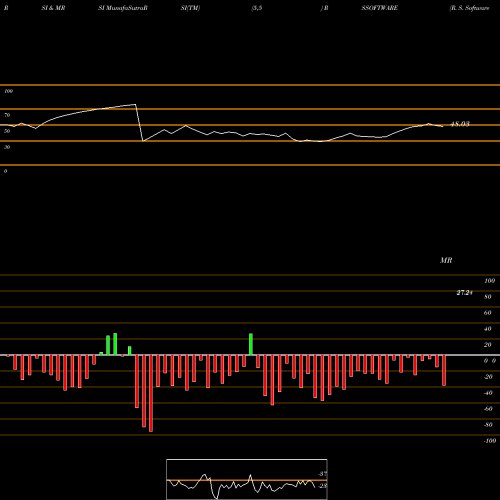Click the MR axis label 60
This screenshot has height=500, width=500.
488,313
